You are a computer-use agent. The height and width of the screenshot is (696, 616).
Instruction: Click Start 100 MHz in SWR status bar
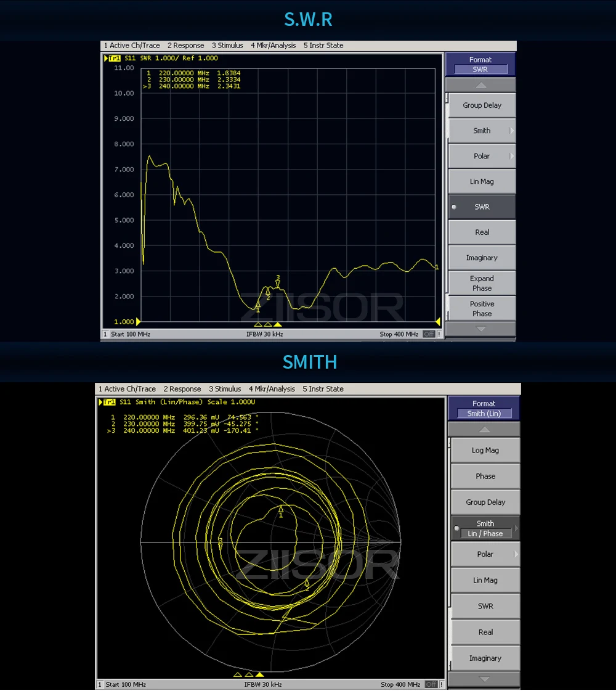tap(131, 334)
